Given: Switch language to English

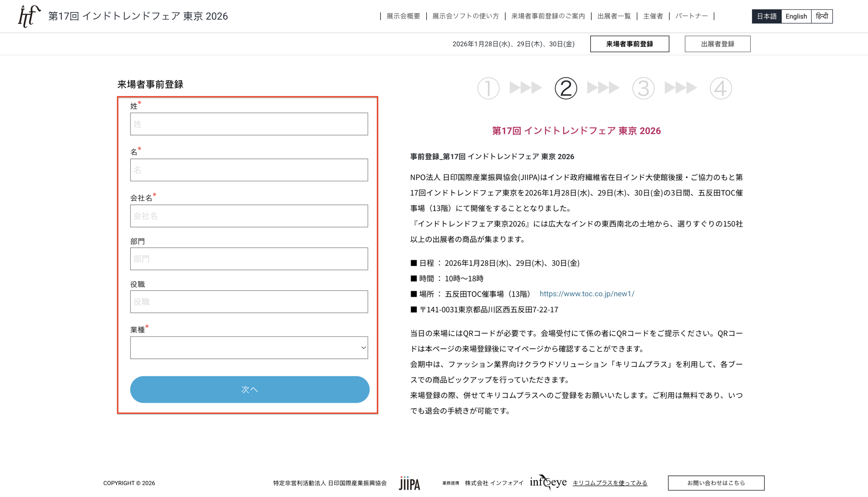Looking at the screenshot, I should tap(796, 16).
